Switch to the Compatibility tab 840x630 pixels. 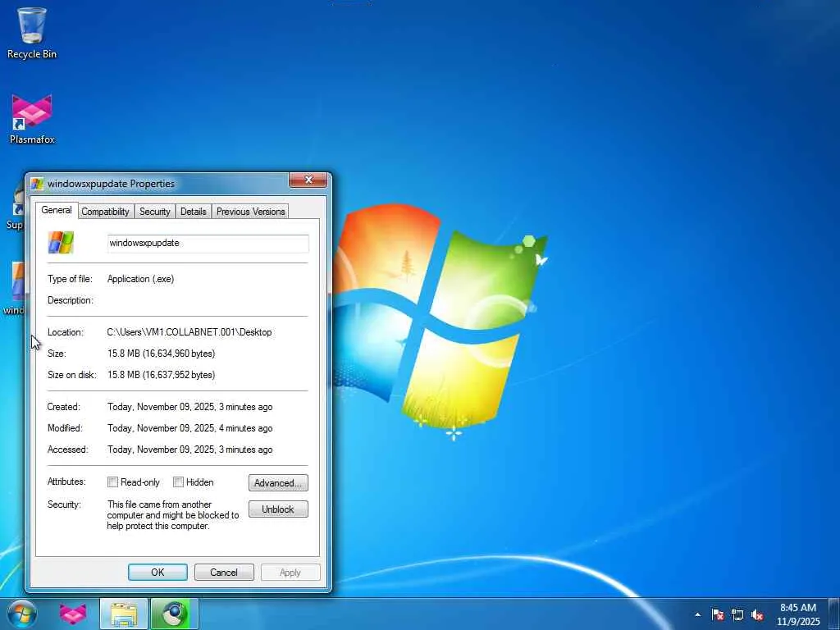pos(106,212)
